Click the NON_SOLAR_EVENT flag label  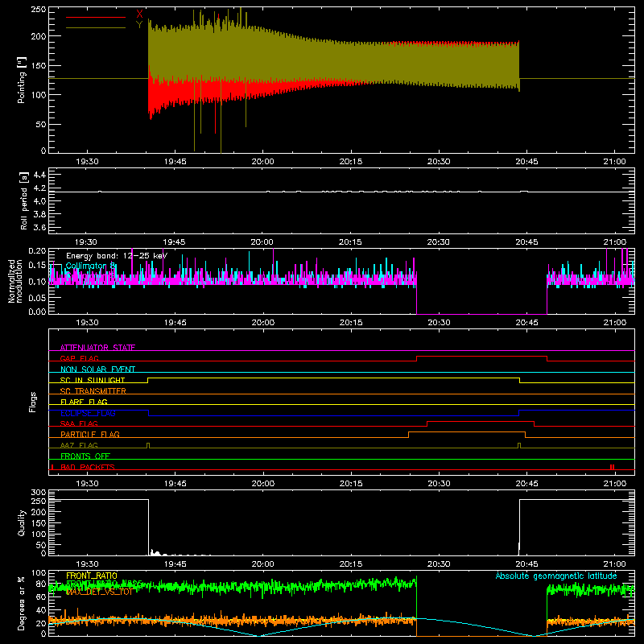(x=97, y=369)
